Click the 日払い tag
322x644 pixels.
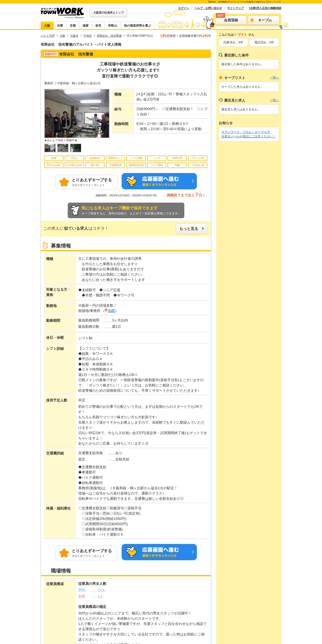74,158
